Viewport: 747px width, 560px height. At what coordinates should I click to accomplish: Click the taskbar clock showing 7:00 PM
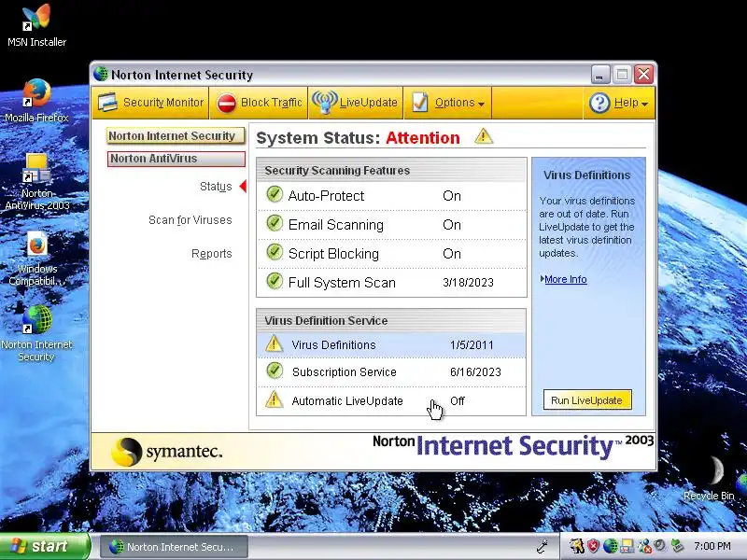tap(712, 546)
